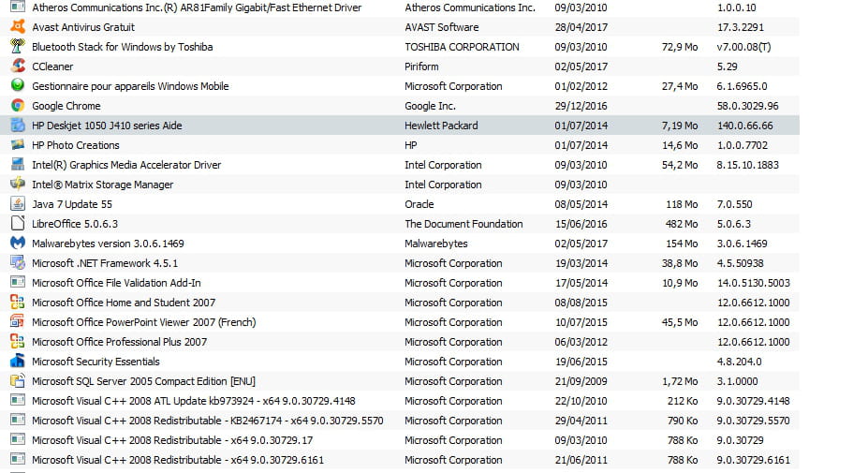Click the LibreOffice 5.0.6.3 document icon

point(18,223)
